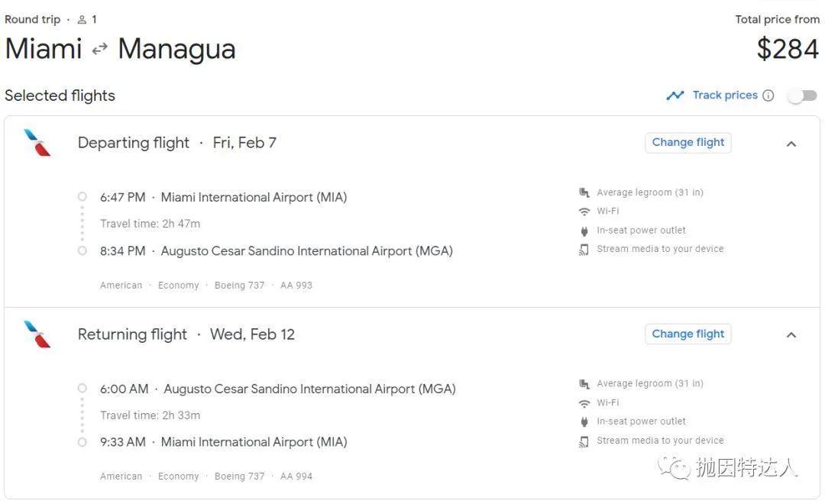The image size is (825, 504).
Task: Toggle the Track prices switch
Action: [x=802, y=95]
